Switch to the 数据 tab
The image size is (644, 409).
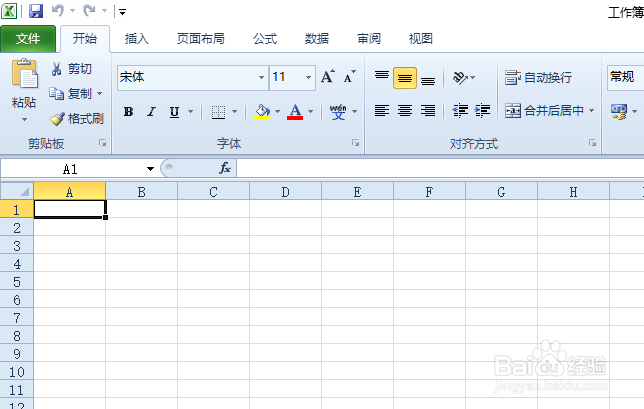tap(317, 39)
